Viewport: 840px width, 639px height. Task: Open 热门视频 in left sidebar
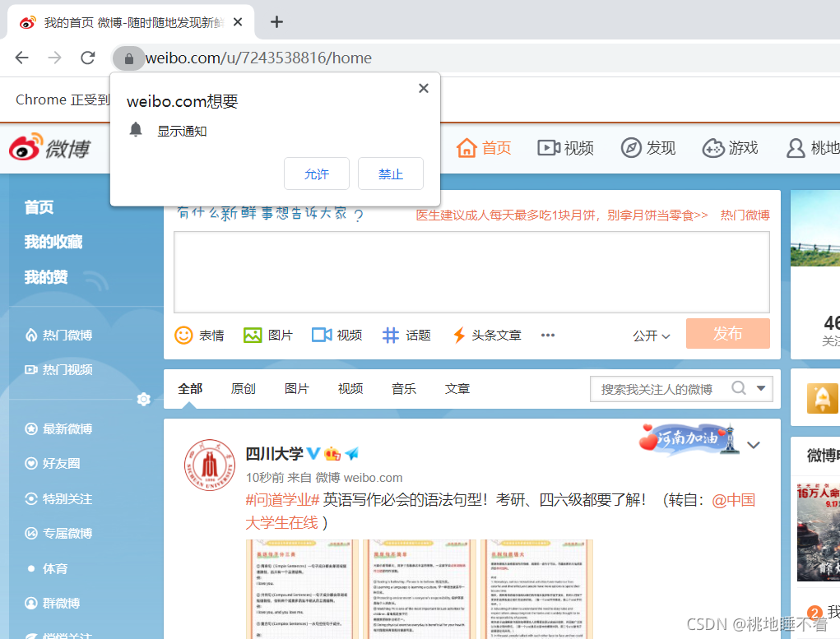[59, 369]
